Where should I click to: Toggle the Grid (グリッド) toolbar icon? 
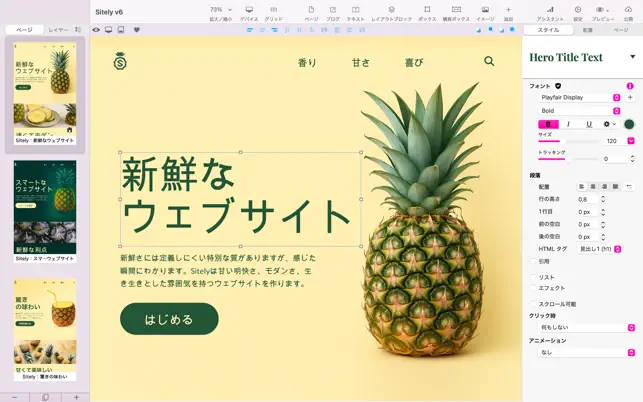274,13
